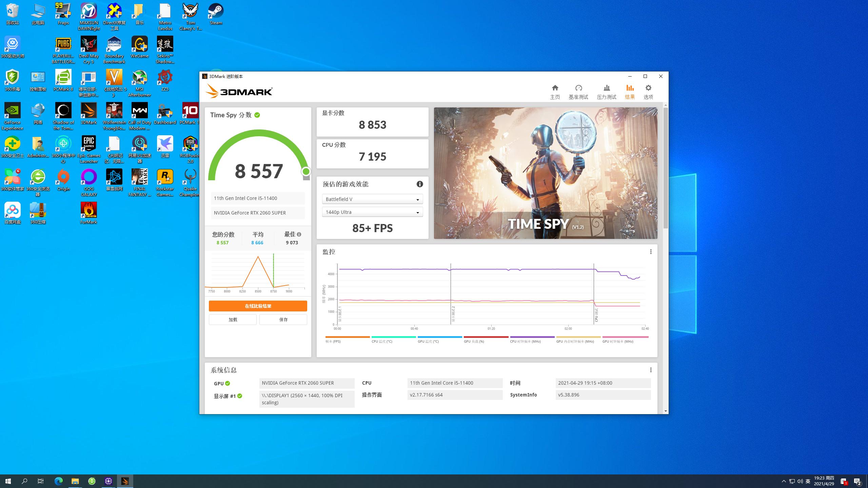The width and height of the screenshot is (868, 488).
Task: Expand hidden icons in the system tray
Action: [x=784, y=481]
